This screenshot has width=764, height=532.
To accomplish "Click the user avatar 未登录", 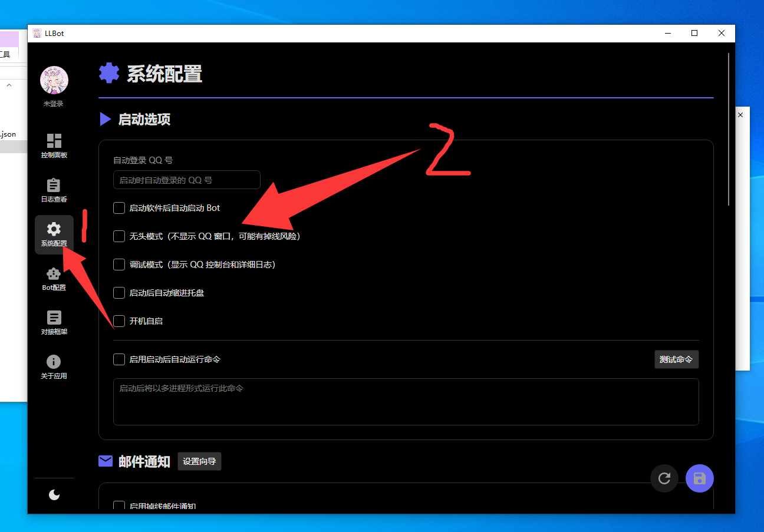I will coord(54,80).
